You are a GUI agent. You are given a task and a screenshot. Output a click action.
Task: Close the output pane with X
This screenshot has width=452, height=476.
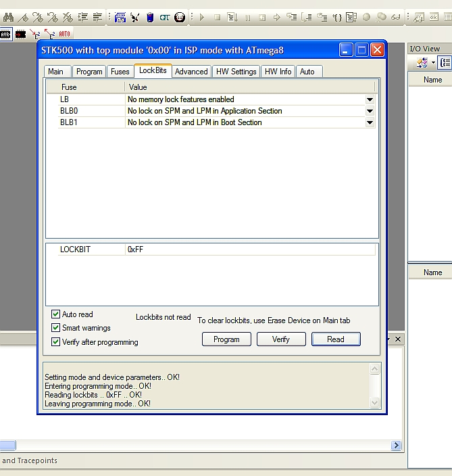tap(398, 339)
